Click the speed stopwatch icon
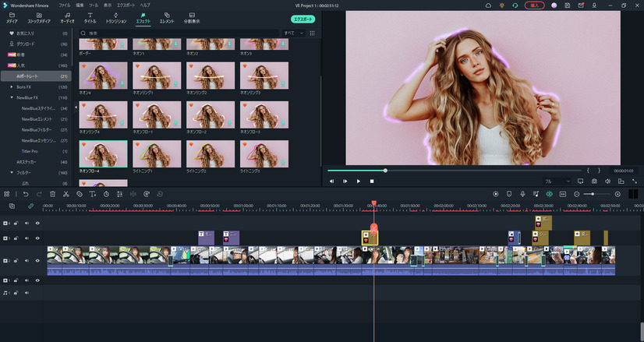The image size is (644, 342). point(106,194)
